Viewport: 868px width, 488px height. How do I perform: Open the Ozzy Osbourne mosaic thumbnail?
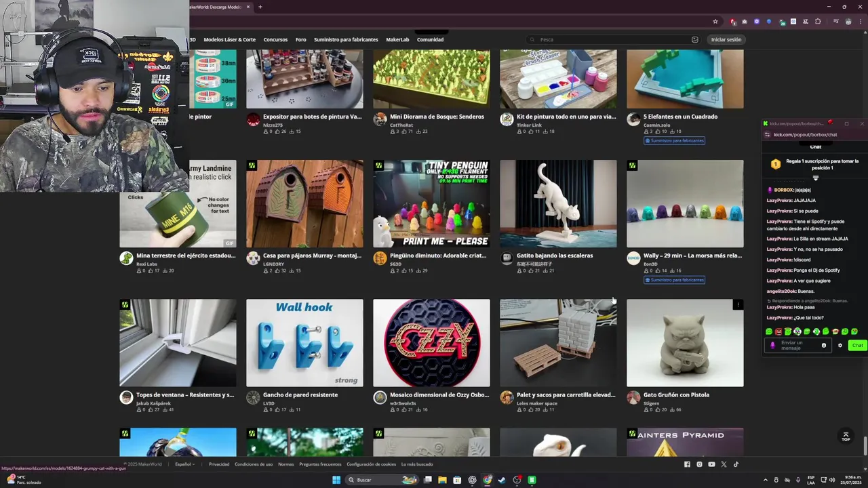click(431, 343)
